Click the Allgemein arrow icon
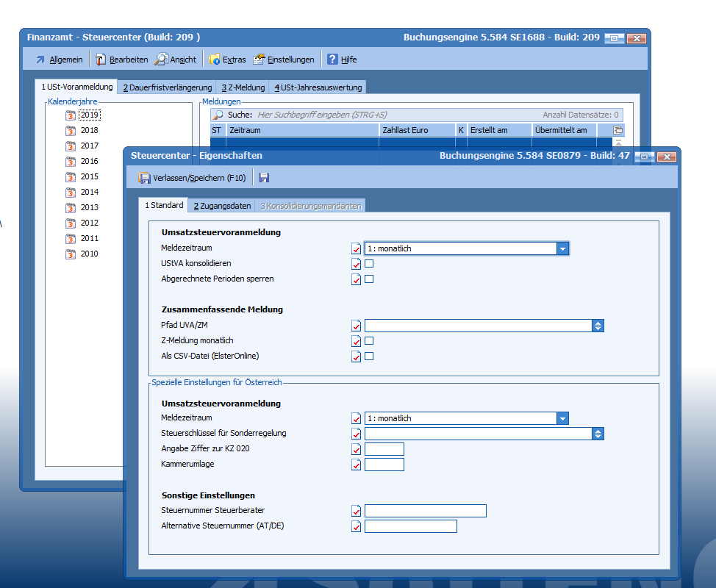Screen dimensions: 716x588 (x=40, y=60)
